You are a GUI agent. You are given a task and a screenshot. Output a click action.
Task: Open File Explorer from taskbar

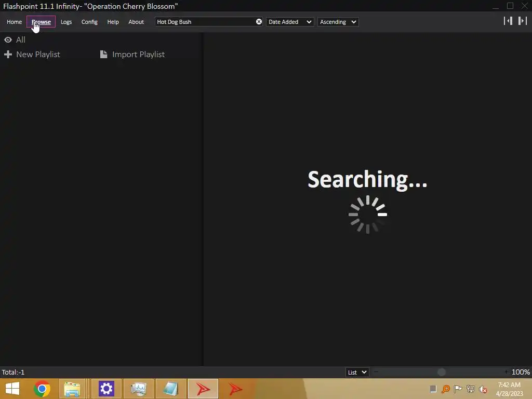pyautogui.click(x=72, y=389)
